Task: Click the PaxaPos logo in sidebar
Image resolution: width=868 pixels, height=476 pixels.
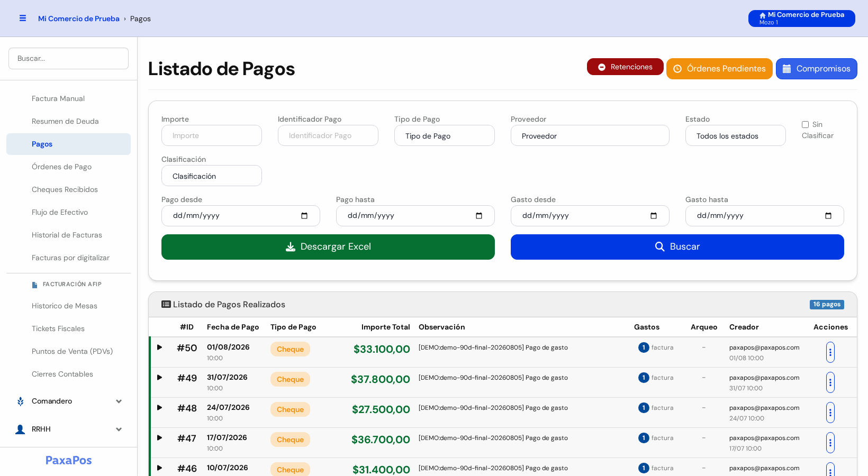Action: tap(69, 460)
